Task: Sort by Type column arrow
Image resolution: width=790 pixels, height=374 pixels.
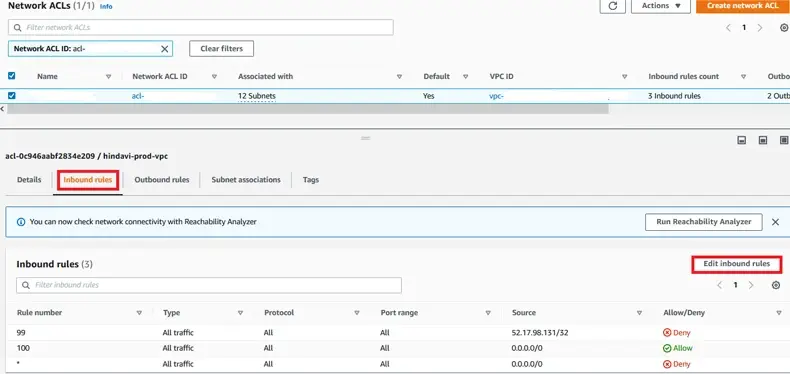Action: pyautogui.click(x=240, y=313)
